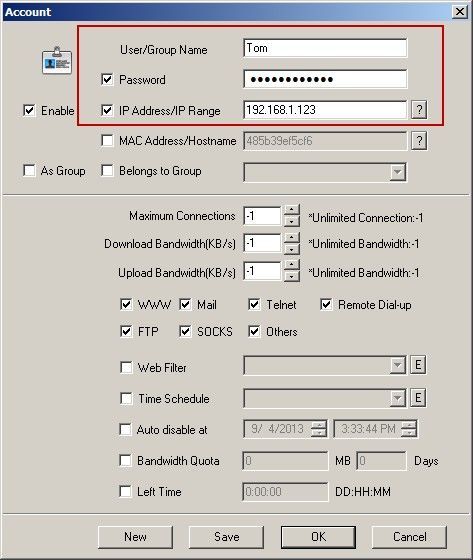The height and width of the screenshot is (560, 473).
Task: Close the Account dialog window
Action: coord(460,12)
